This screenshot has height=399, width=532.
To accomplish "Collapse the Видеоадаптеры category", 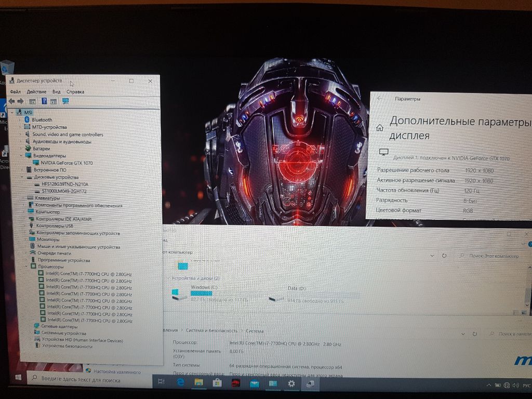I will (x=21, y=156).
